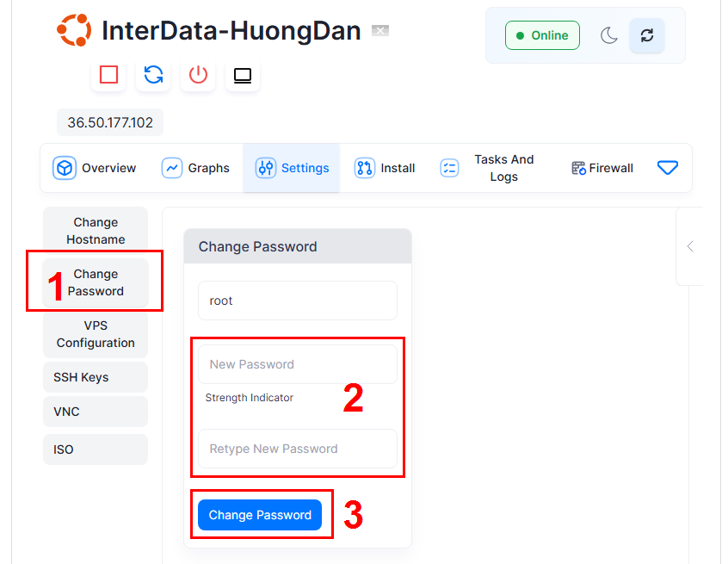Open the Overview tab

pos(95,168)
